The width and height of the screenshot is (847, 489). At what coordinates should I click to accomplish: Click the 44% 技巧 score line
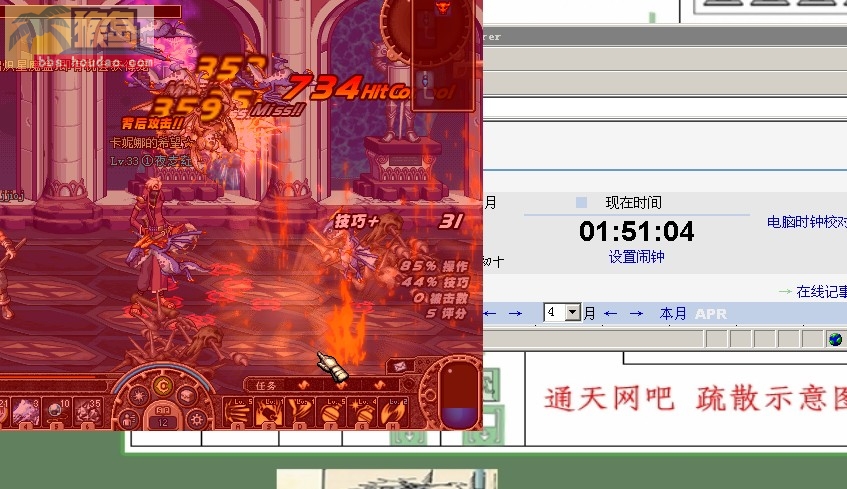click(435, 282)
